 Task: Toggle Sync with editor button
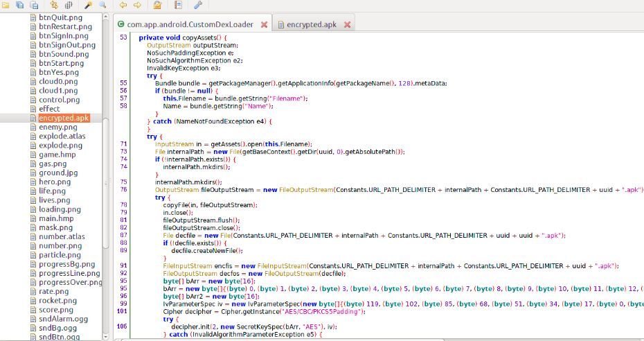click(55, 6)
